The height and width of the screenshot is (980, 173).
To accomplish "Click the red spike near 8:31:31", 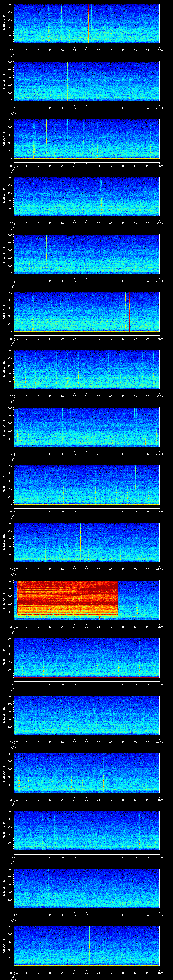I will click(89, 24).
